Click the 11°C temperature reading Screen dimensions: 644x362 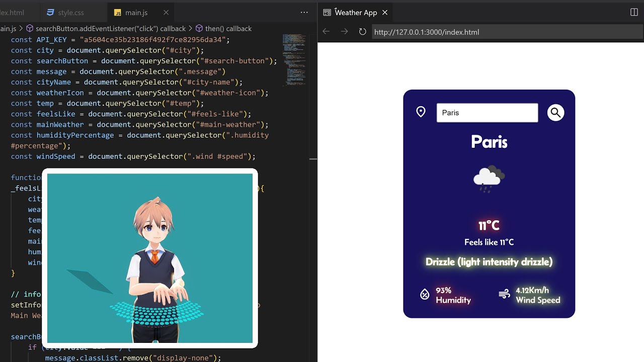[489, 225]
